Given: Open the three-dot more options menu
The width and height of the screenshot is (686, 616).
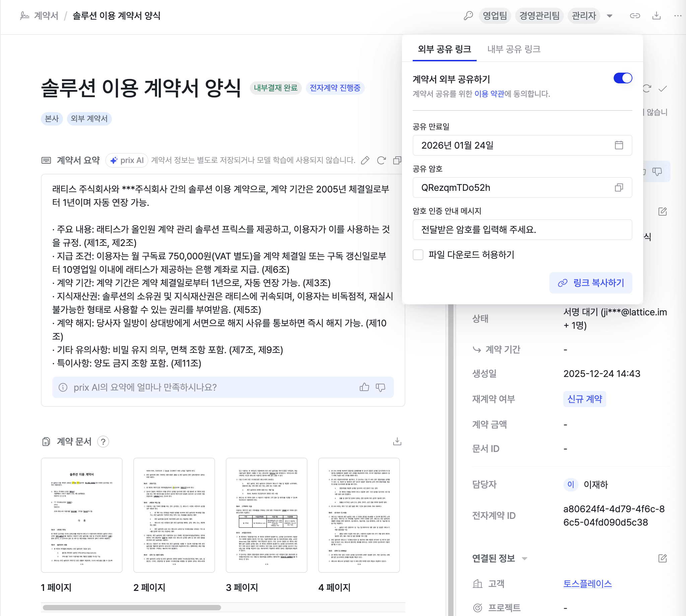Looking at the screenshot, I should pos(678,16).
